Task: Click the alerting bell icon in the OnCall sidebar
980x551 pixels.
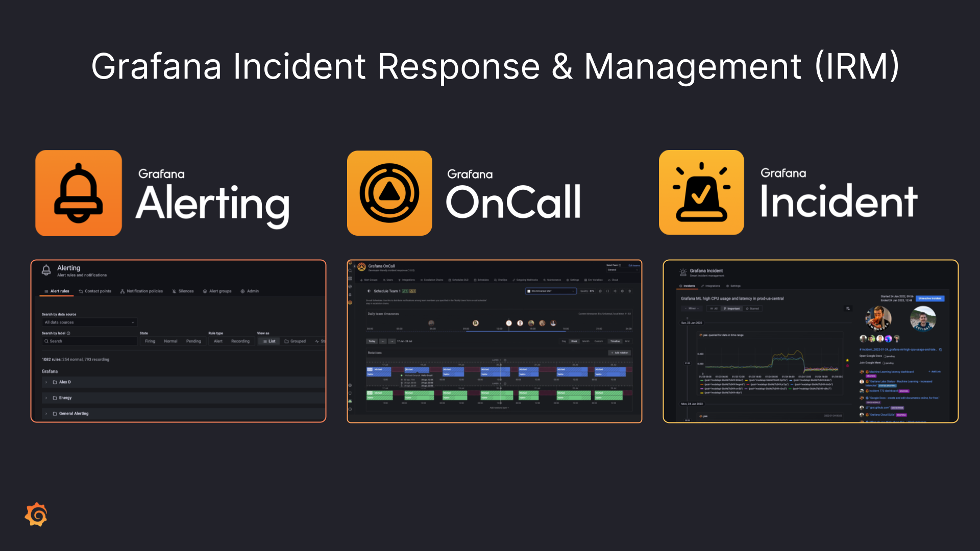Action: (350, 294)
